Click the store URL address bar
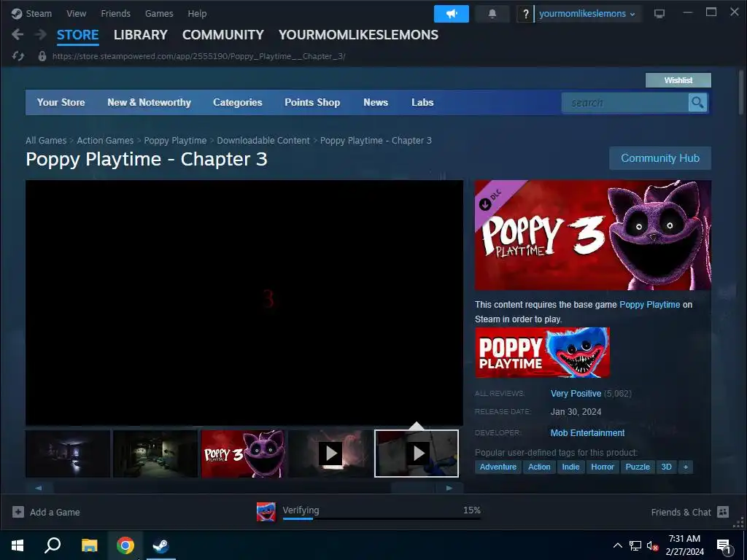Screen dimensions: 747x560 (x=198, y=56)
